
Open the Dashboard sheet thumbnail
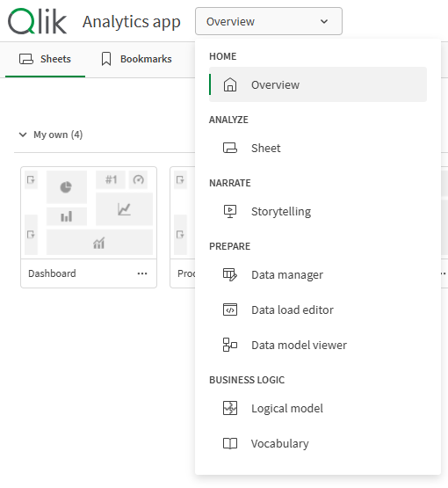point(89,213)
